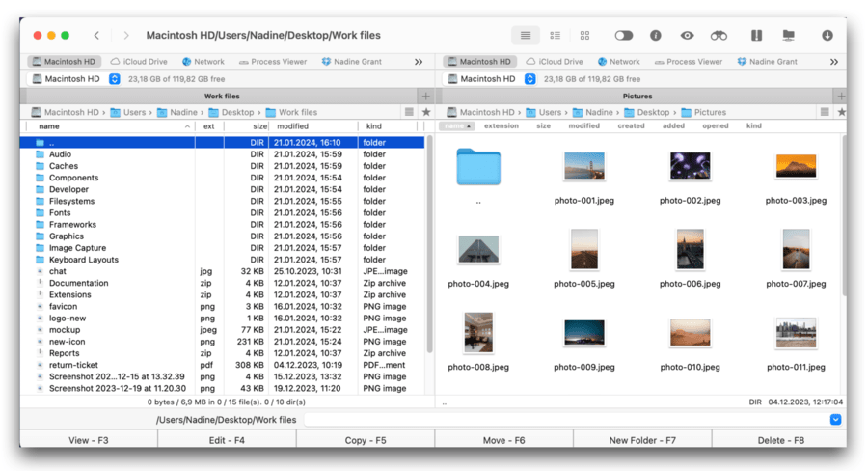The width and height of the screenshot is (868, 471).
Task: Click right pane favorites star icon
Action: pos(841,112)
